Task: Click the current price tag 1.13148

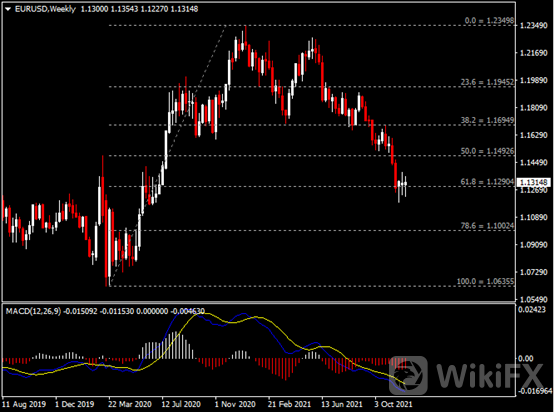Action: point(534,182)
